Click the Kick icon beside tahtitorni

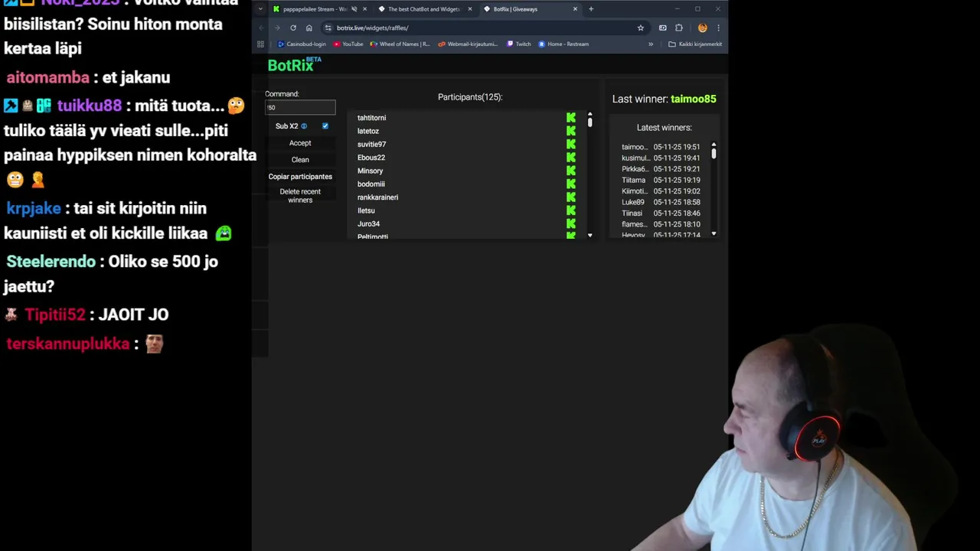click(x=571, y=118)
